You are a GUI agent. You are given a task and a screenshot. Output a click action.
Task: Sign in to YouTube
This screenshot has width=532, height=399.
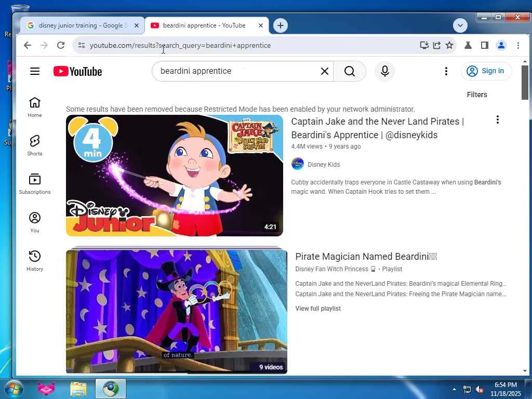486,71
